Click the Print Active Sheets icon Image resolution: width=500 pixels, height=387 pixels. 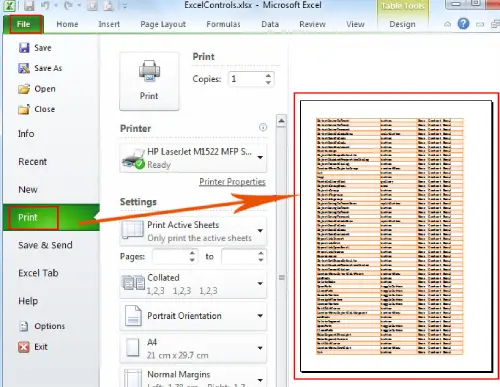click(132, 230)
